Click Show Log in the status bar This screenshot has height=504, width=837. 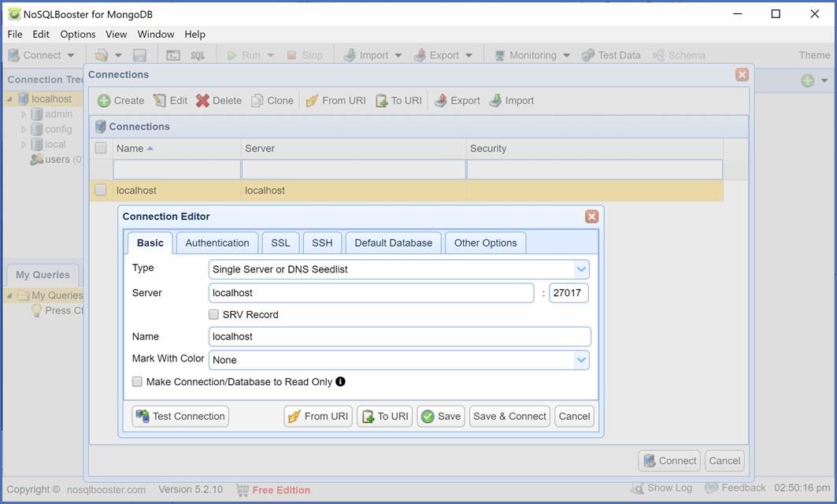[662, 488]
